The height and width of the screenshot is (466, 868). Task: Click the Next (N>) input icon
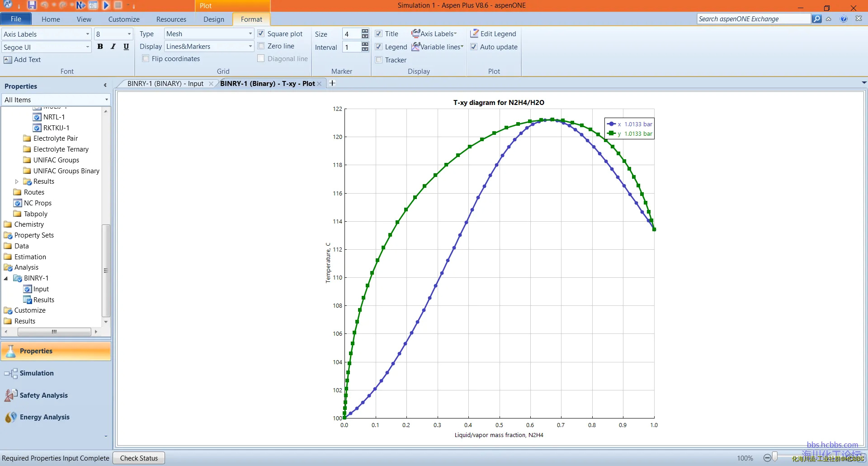click(x=80, y=5)
